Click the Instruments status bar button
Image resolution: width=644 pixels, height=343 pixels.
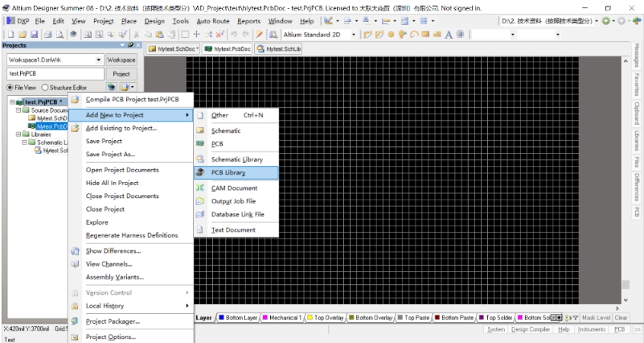[592, 329]
